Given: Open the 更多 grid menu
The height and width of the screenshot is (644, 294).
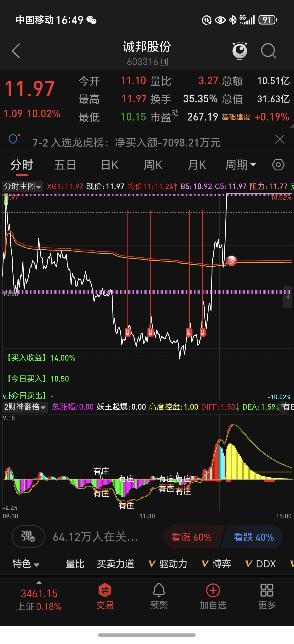Looking at the screenshot, I should tap(267, 596).
